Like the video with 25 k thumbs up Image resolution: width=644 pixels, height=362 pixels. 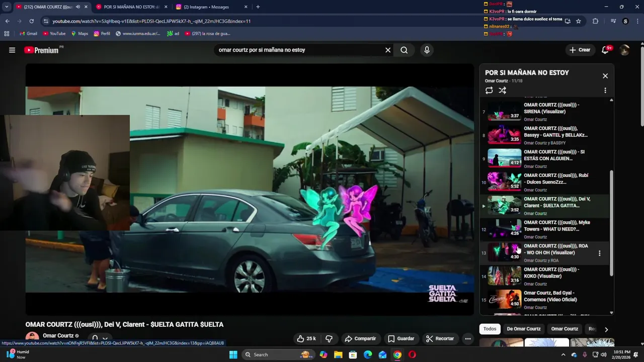tap(306, 338)
